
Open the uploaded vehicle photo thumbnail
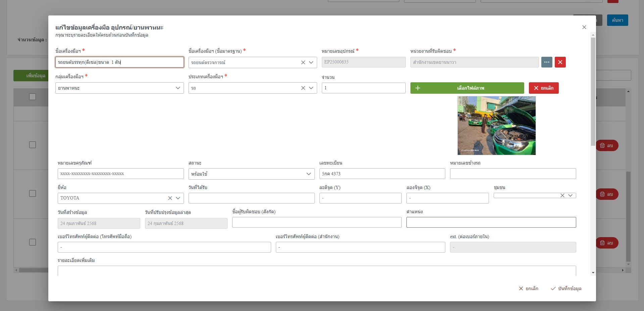496,126
